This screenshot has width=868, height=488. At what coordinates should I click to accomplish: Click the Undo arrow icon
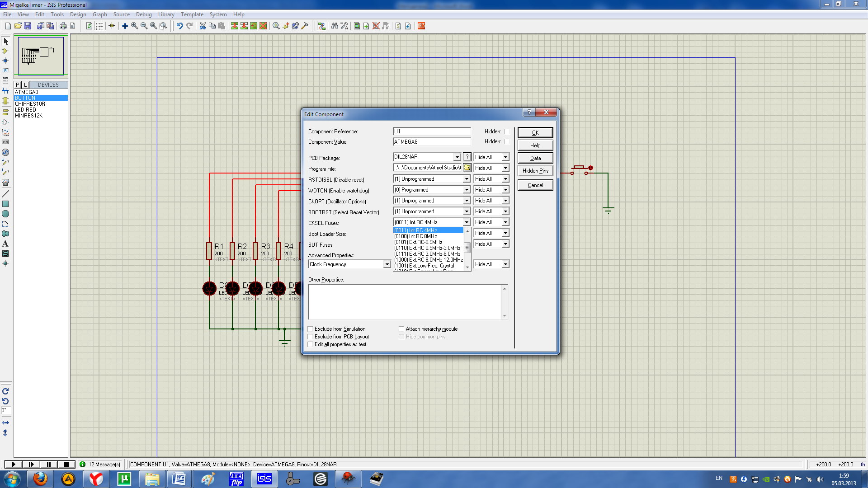point(179,26)
